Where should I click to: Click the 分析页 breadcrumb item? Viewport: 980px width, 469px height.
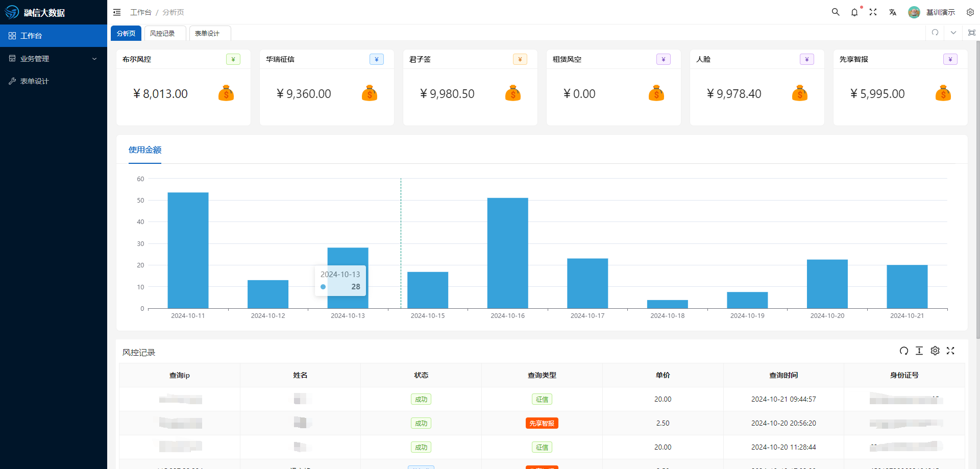click(173, 12)
